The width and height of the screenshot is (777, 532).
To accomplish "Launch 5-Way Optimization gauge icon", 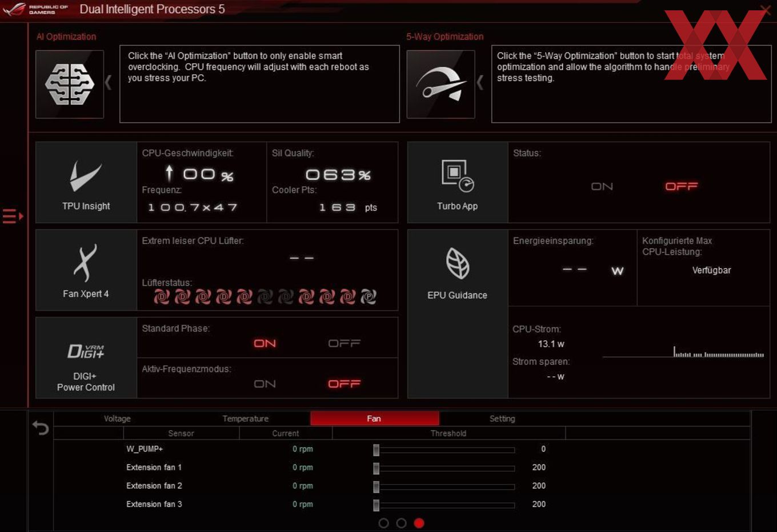I will tap(440, 84).
